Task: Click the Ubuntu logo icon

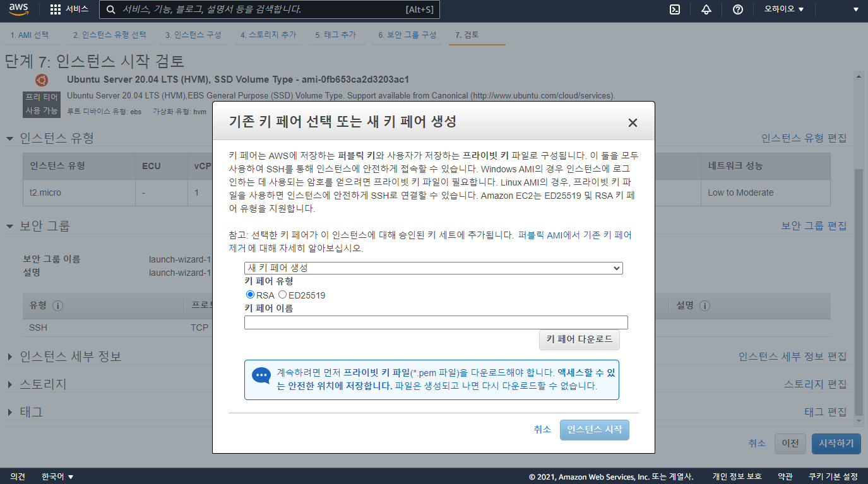Action: point(42,80)
